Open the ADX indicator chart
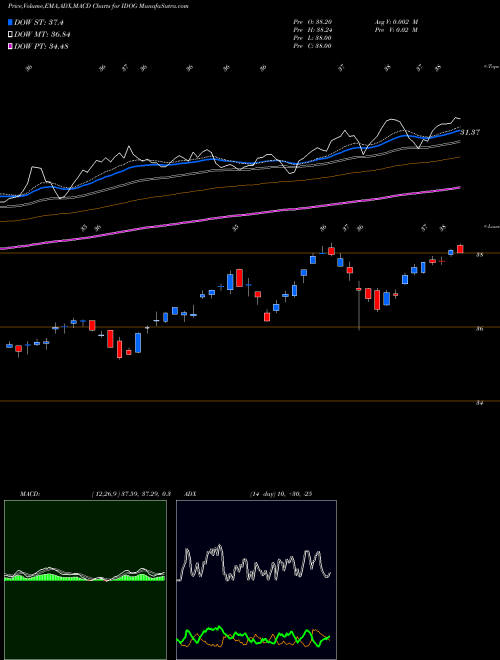 tap(256, 580)
